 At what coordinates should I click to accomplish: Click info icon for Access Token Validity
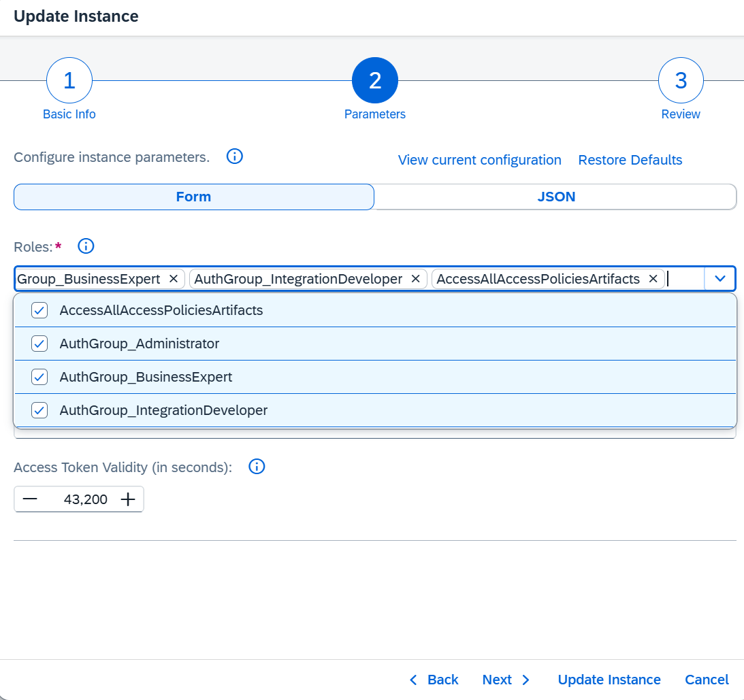coord(257,467)
